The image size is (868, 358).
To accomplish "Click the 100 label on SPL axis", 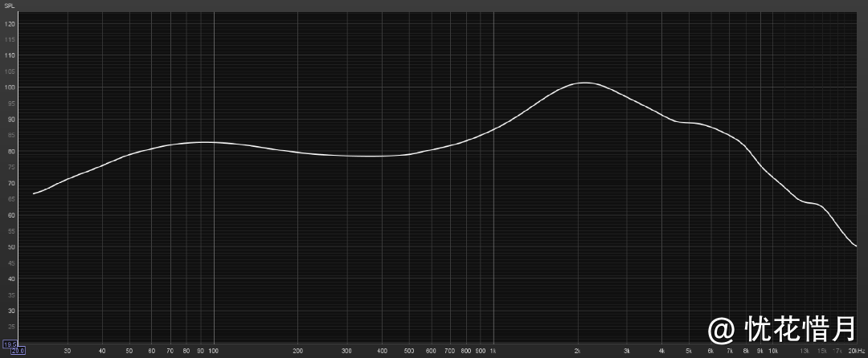I will pos(10,87).
